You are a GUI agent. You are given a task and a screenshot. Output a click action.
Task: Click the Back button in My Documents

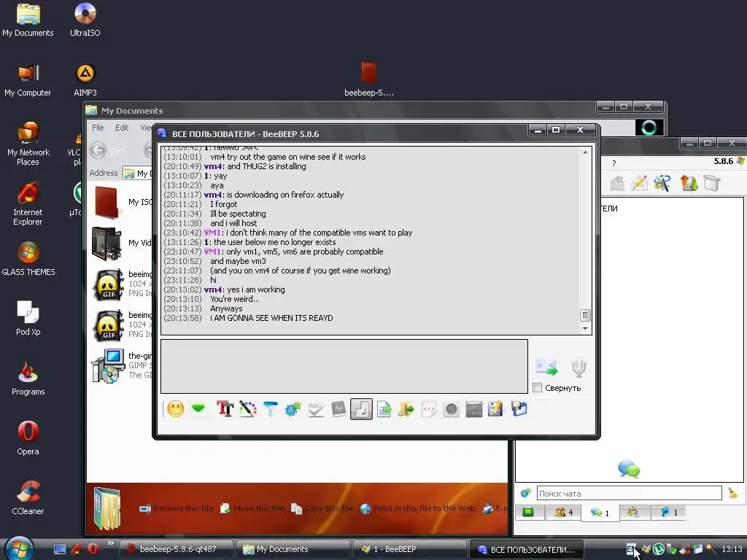(108, 151)
